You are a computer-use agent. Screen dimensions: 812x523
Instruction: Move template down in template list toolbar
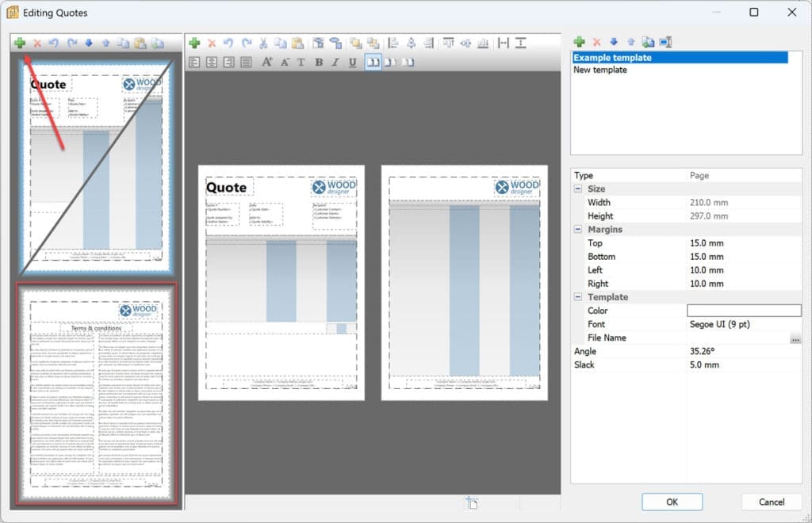pos(614,43)
